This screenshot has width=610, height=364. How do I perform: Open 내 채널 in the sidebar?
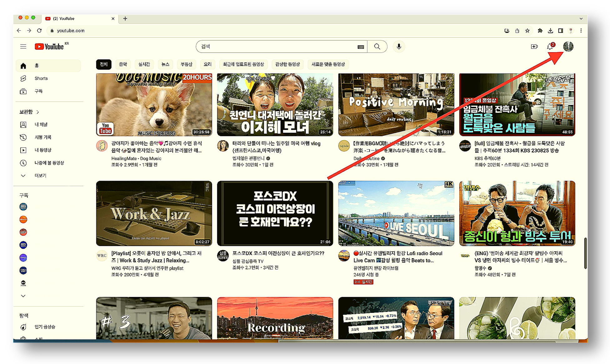pos(48,125)
